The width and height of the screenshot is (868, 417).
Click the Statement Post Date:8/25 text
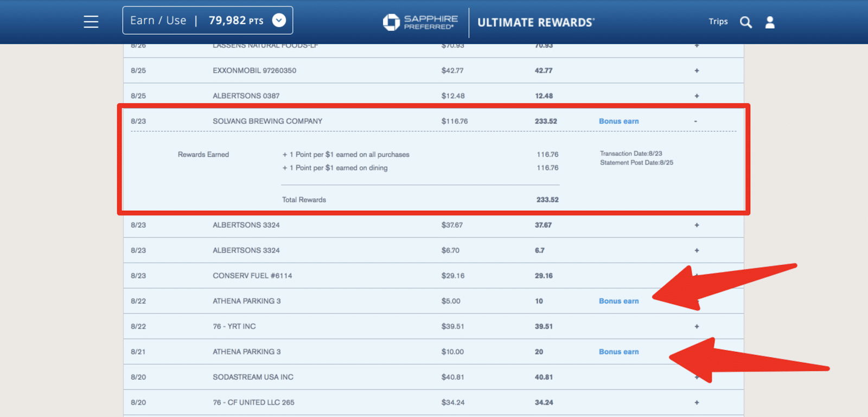tap(636, 163)
